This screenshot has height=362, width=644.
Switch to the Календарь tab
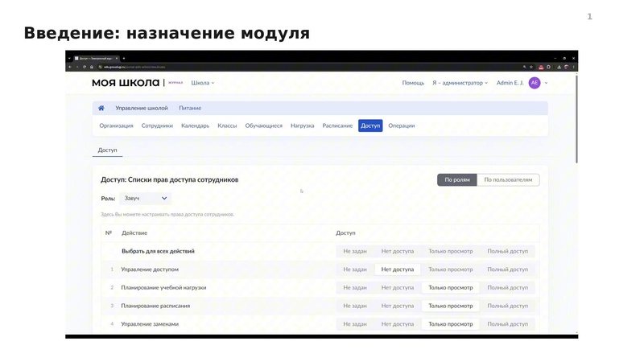click(195, 126)
